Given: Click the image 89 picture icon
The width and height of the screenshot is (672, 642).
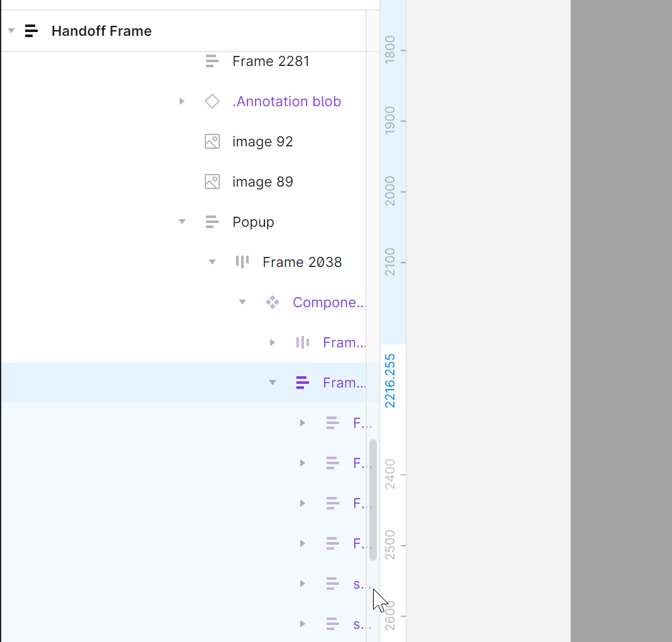Looking at the screenshot, I should point(212,182).
